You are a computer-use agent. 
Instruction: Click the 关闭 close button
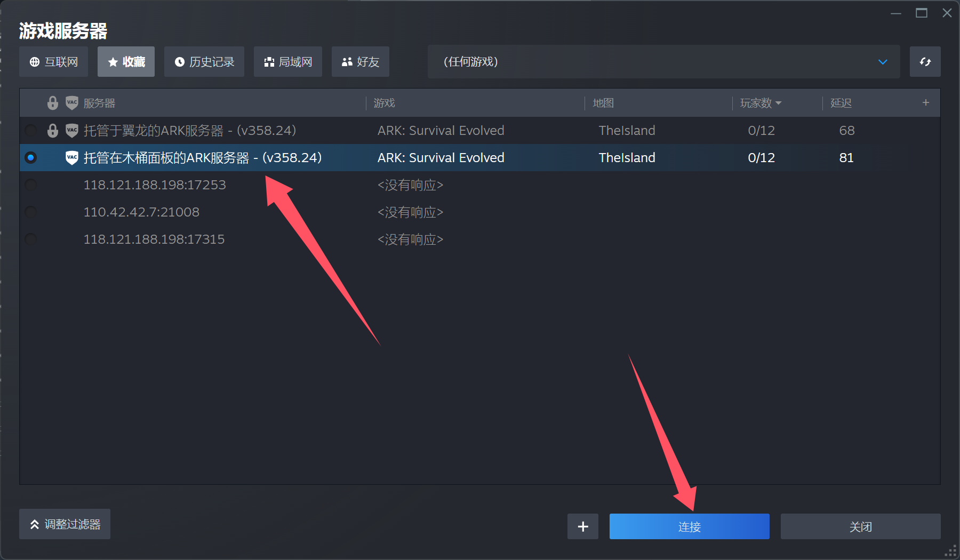pyautogui.click(x=860, y=526)
